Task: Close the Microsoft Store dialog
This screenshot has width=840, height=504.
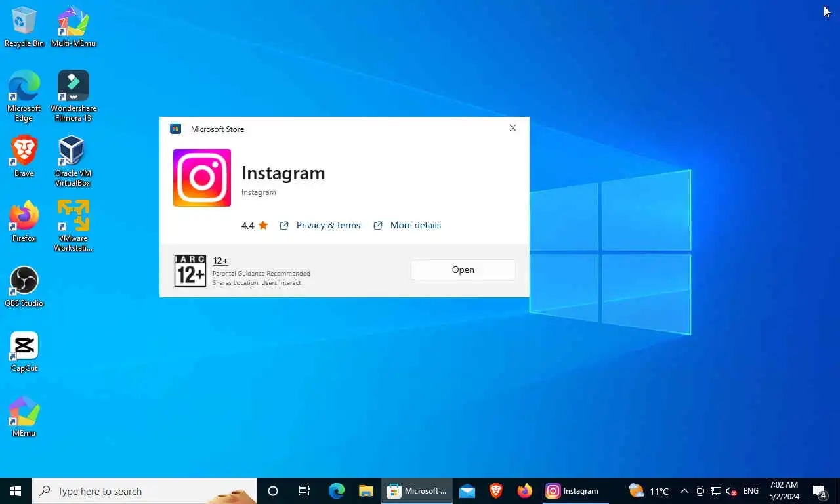Action: point(513,128)
